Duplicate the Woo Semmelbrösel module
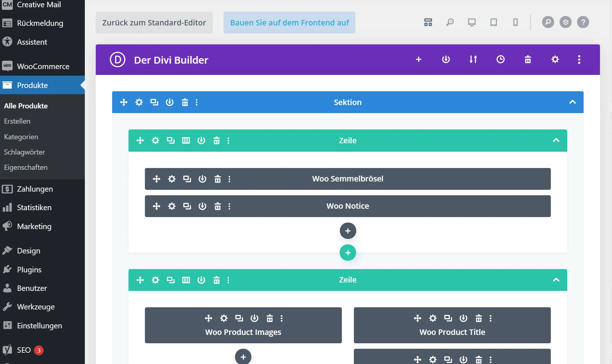This screenshot has width=612, height=364. [187, 179]
